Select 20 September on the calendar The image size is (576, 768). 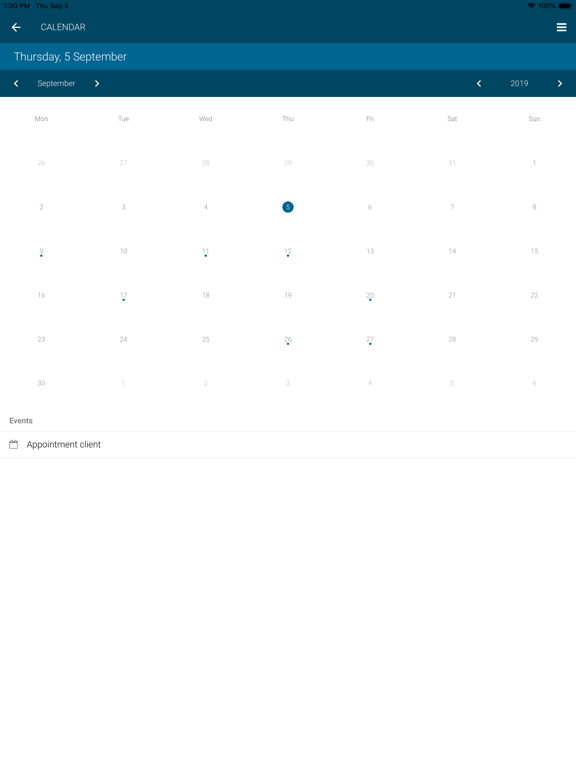(370, 296)
